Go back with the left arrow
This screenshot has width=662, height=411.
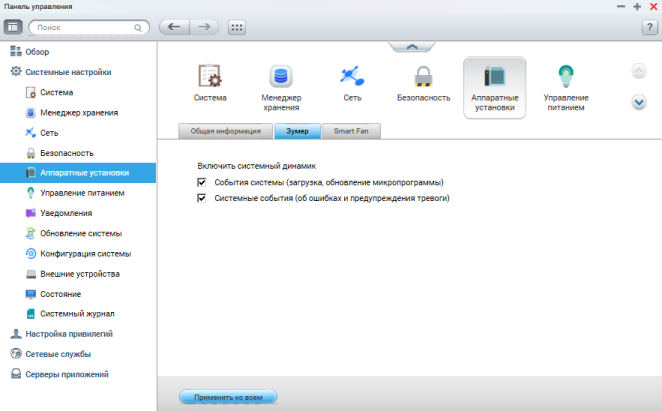pyautogui.click(x=174, y=27)
